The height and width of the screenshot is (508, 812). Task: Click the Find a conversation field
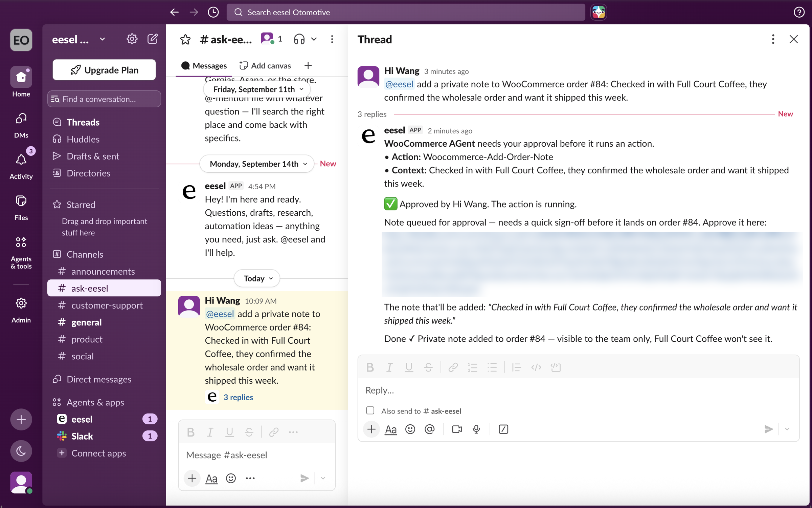tap(104, 99)
